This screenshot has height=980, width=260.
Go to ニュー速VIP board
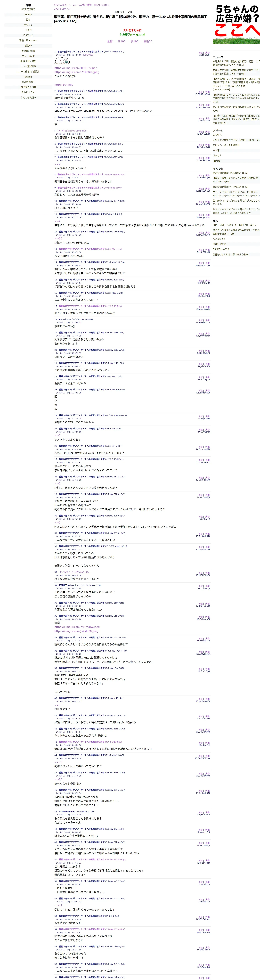click(28, 56)
